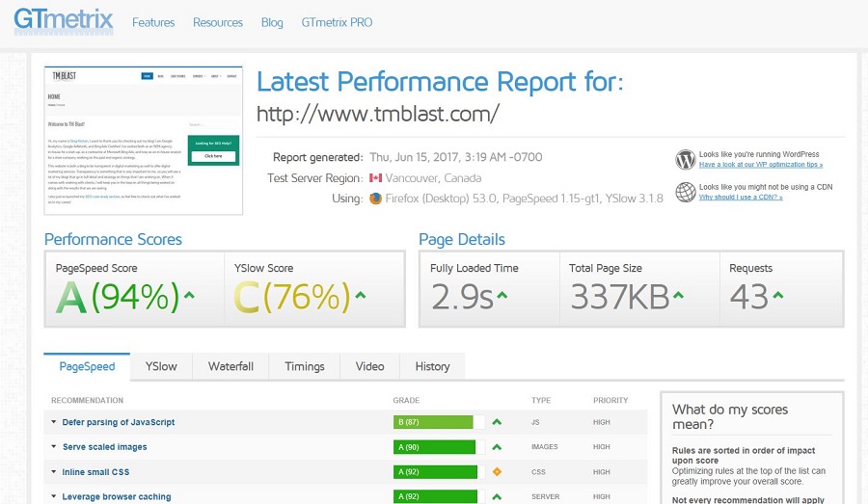Click orange diamond for Inline small CSS
The image size is (868, 504).
(497, 472)
